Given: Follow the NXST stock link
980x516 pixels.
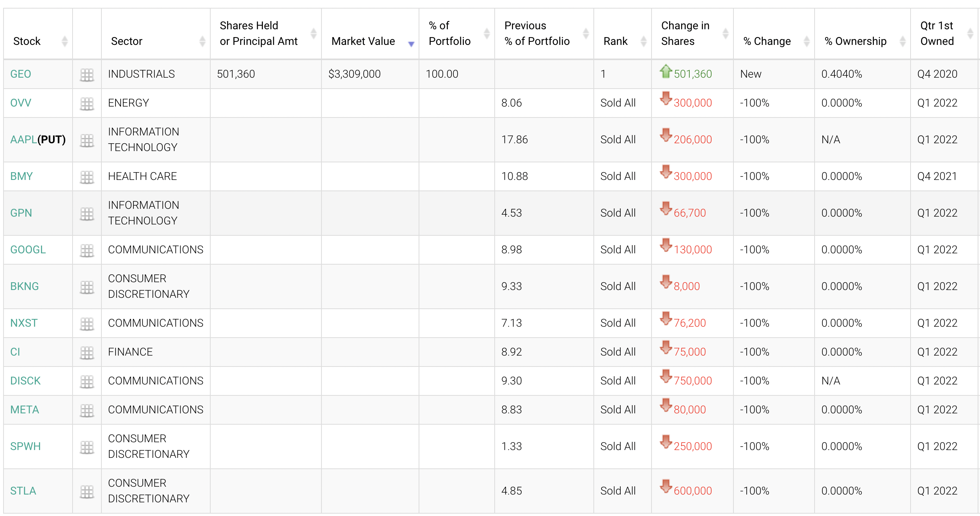Looking at the screenshot, I should pos(24,323).
